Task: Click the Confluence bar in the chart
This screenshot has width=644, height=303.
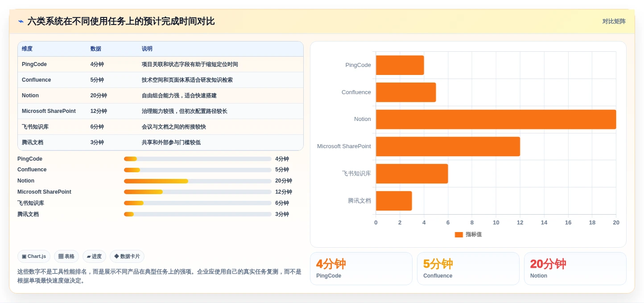Action: coord(406,92)
